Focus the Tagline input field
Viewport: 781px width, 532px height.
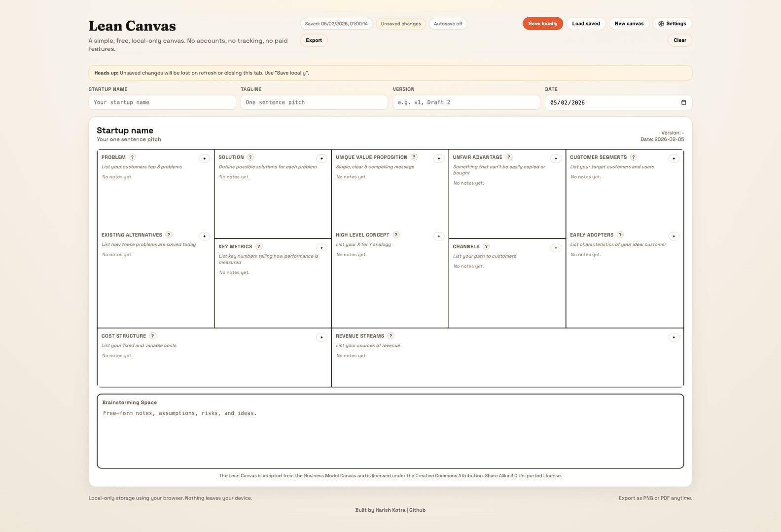314,102
